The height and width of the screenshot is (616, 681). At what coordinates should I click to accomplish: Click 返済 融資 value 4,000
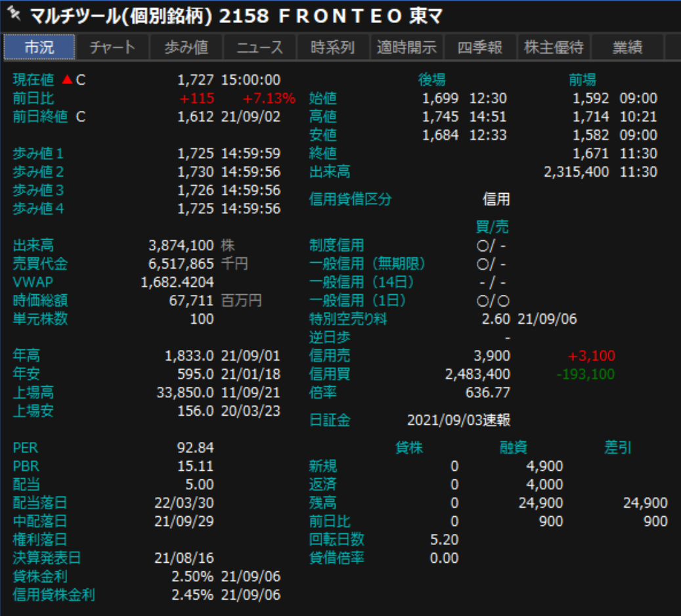tap(544, 485)
